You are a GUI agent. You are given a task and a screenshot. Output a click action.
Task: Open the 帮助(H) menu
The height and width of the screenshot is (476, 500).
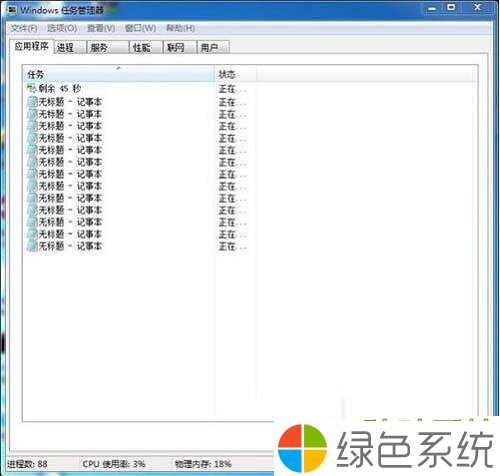tap(180, 28)
